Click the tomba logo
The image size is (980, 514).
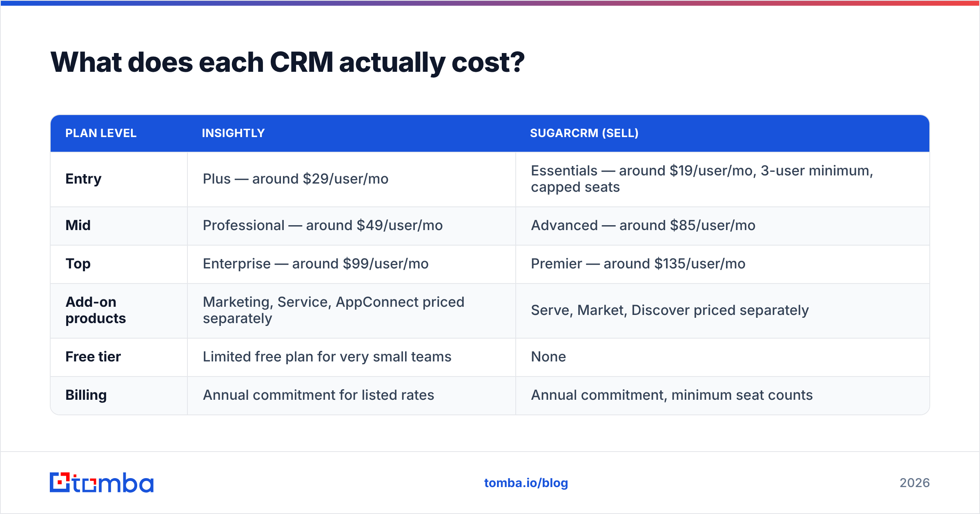pos(102,483)
